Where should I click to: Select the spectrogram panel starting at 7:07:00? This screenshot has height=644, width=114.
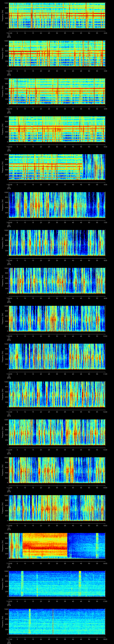[x=57, y=243]
